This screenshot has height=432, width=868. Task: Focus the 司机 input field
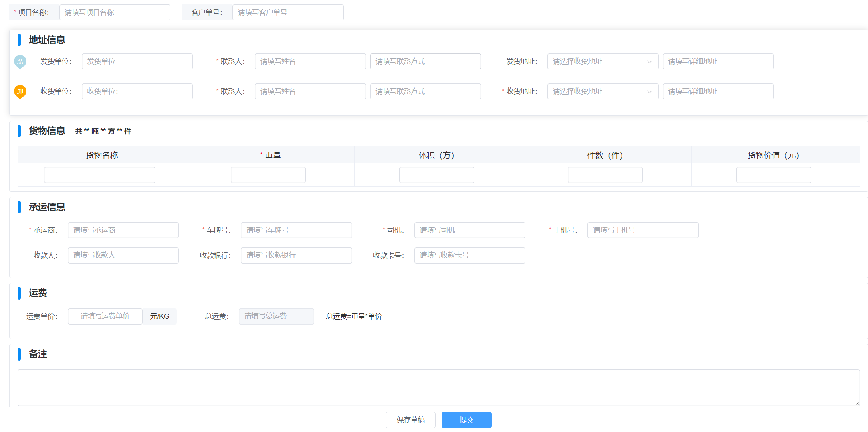click(470, 230)
